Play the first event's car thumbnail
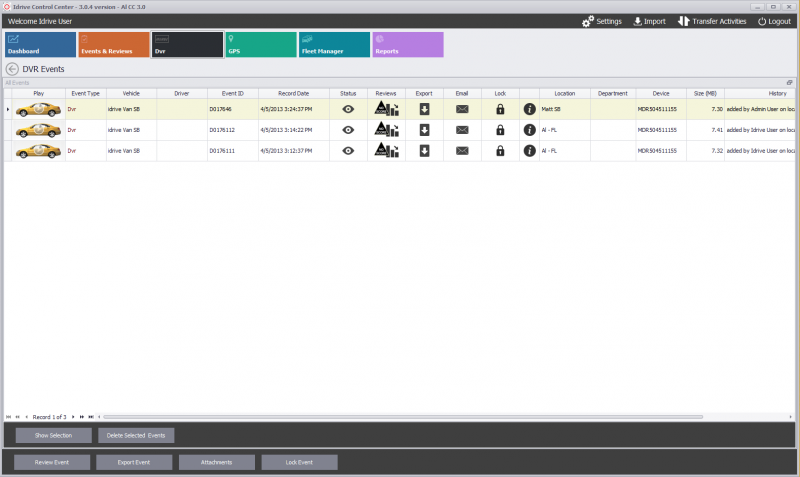This screenshot has width=800, height=477. click(38, 108)
